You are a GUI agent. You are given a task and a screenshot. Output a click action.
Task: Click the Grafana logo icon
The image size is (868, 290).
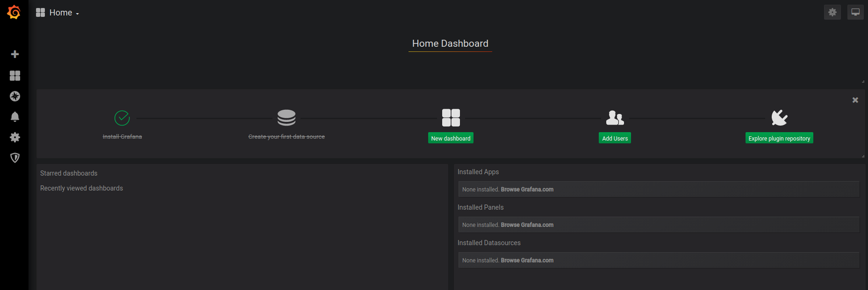pyautogui.click(x=14, y=12)
